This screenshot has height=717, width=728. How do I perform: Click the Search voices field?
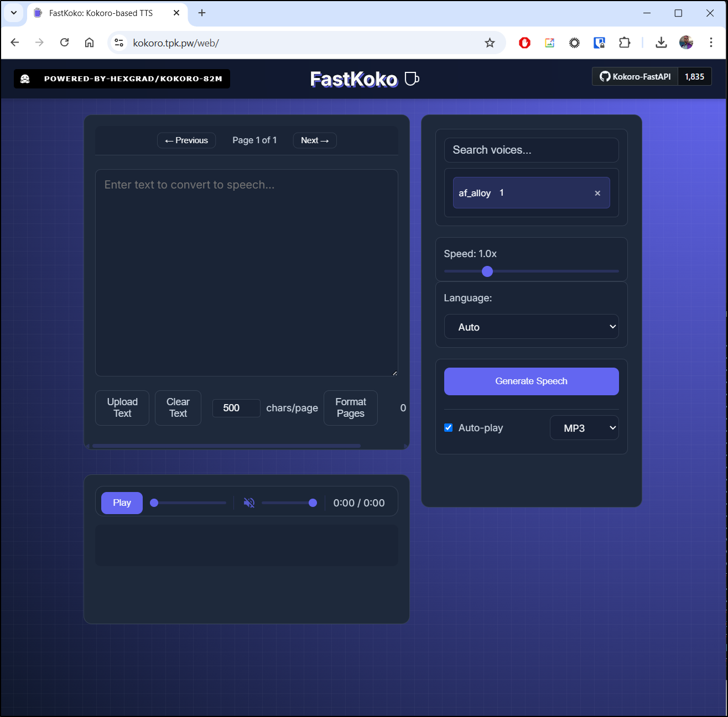pos(532,150)
